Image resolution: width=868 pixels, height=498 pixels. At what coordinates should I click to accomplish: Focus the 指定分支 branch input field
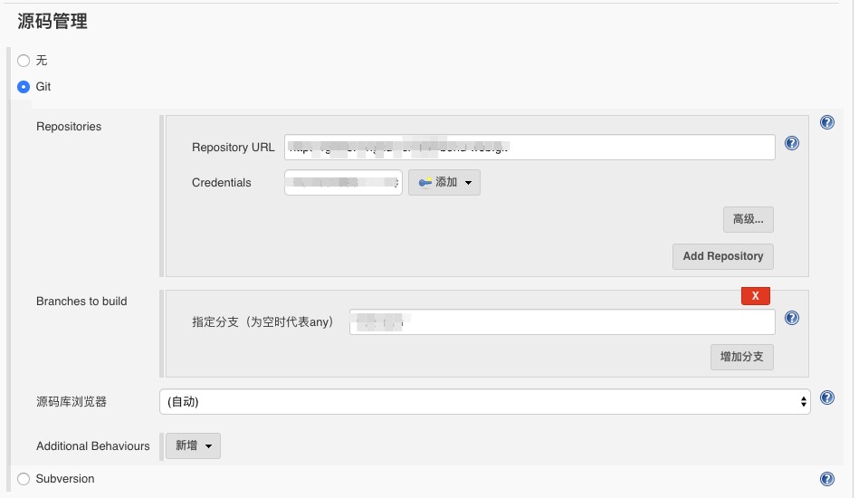pos(562,321)
